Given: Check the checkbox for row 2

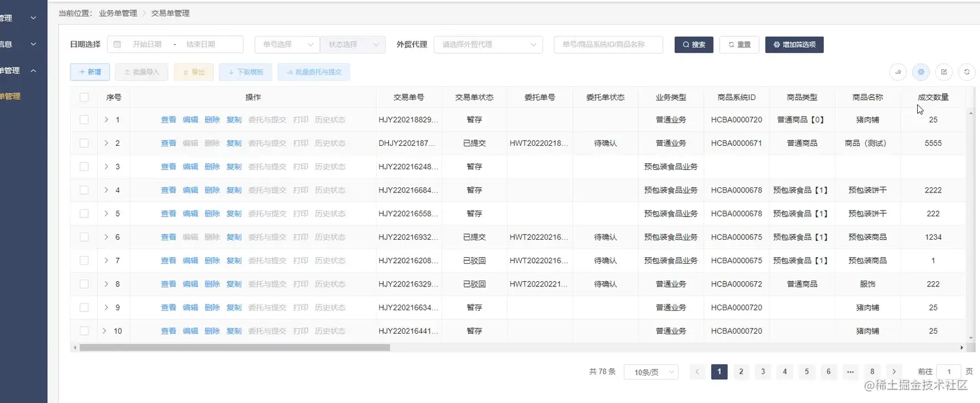Looking at the screenshot, I should [84, 143].
